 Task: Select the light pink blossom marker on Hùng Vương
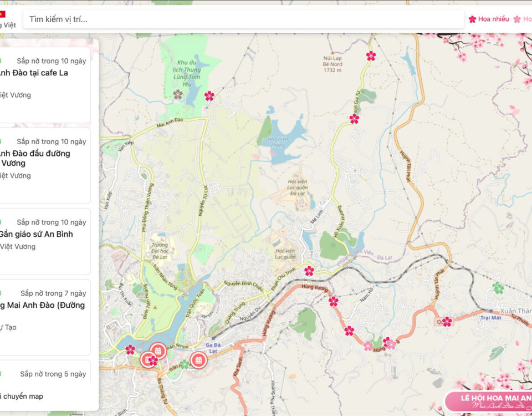click(368, 346)
